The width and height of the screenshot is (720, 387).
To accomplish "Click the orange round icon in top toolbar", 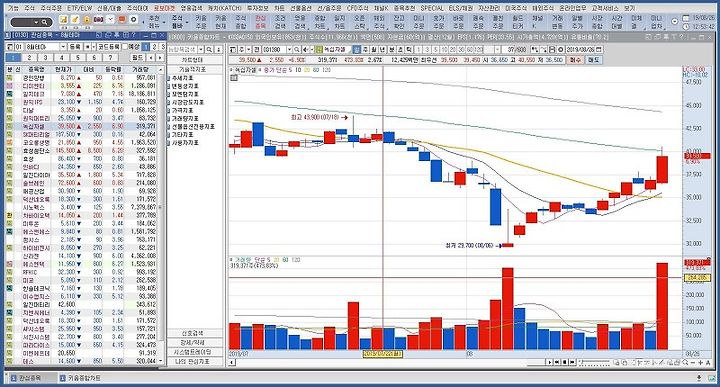I will (x=122, y=20).
